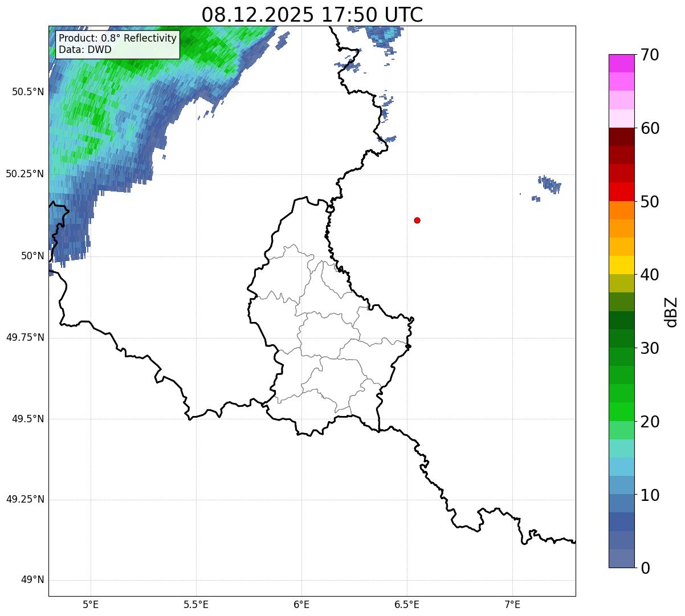Click the 5°E longitude label
Screen dimensions: 685x616
coord(91,605)
